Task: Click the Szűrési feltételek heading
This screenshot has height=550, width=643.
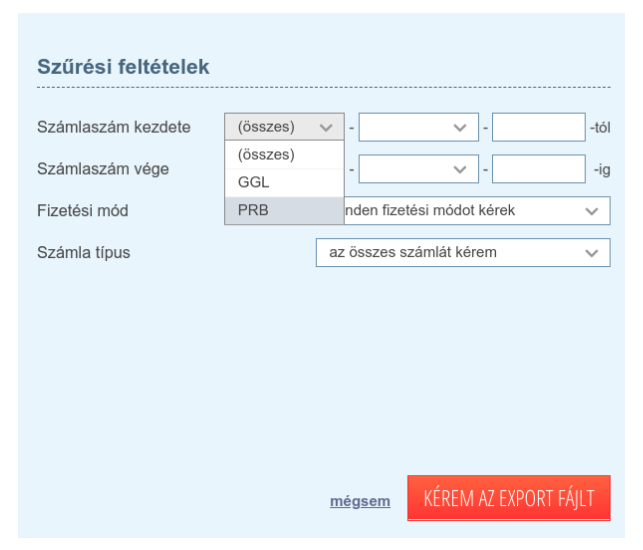Action: 123,67
